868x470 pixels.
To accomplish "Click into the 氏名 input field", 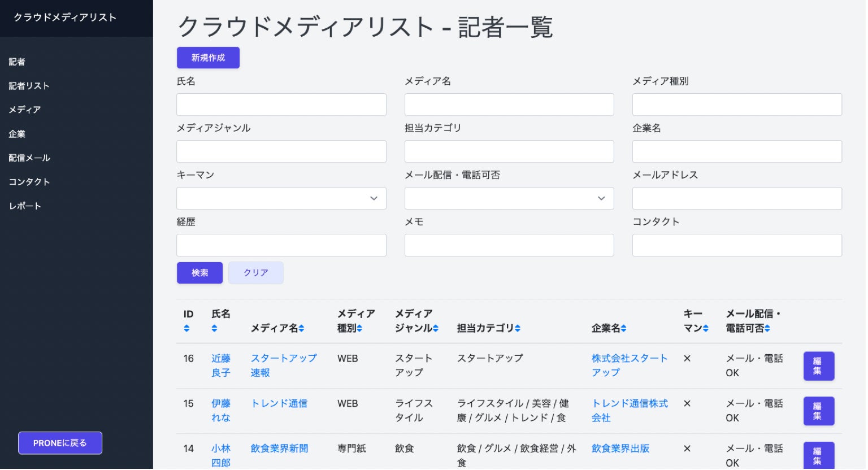I will pyautogui.click(x=281, y=105).
